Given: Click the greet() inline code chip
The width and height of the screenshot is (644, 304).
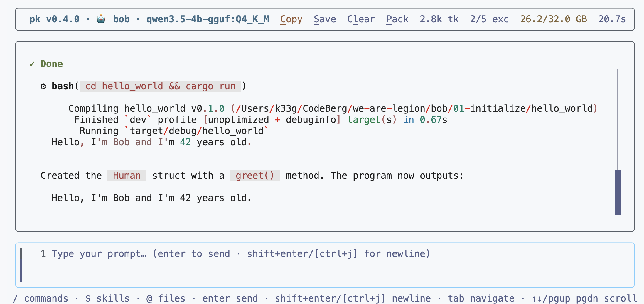Looking at the screenshot, I should coord(255,176).
